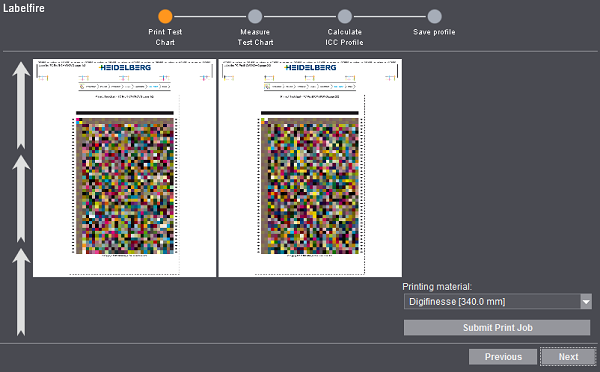
Task: Select the Measure Test Chart step circle
Action: point(255,16)
